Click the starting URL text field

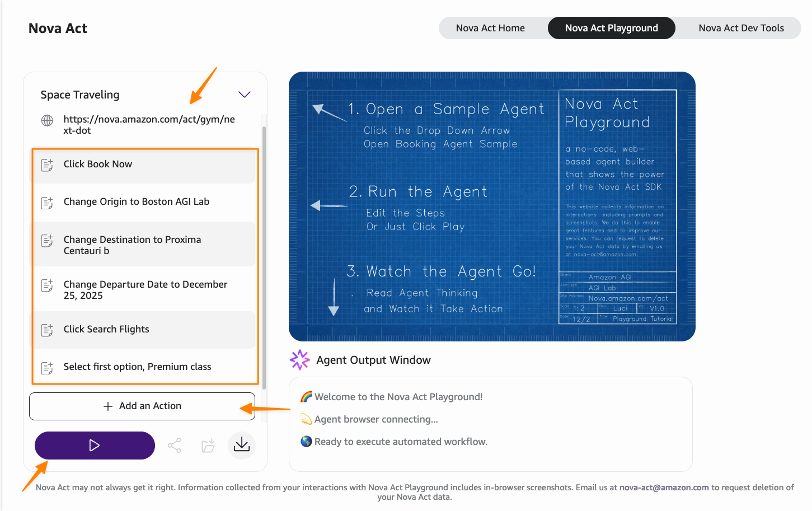pos(149,125)
